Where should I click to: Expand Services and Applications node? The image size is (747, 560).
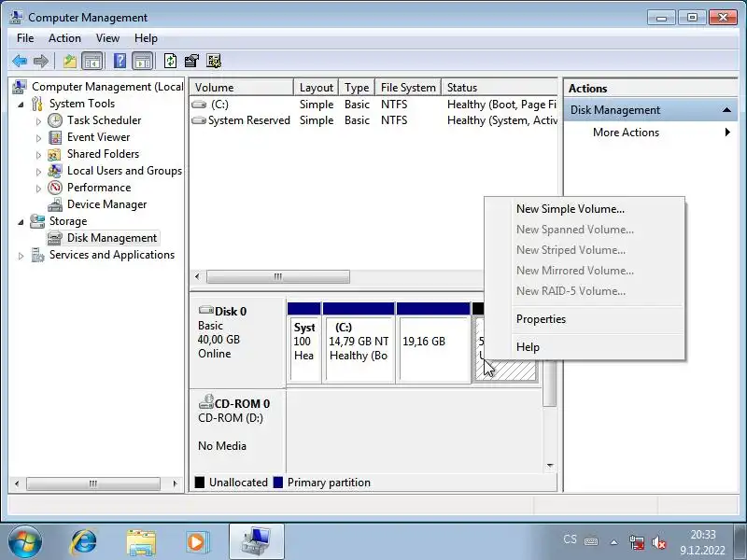click(x=21, y=256)
